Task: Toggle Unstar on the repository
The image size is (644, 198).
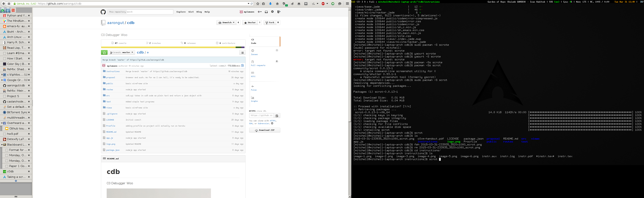Action: pyautogui.click(x=250, y=23)
